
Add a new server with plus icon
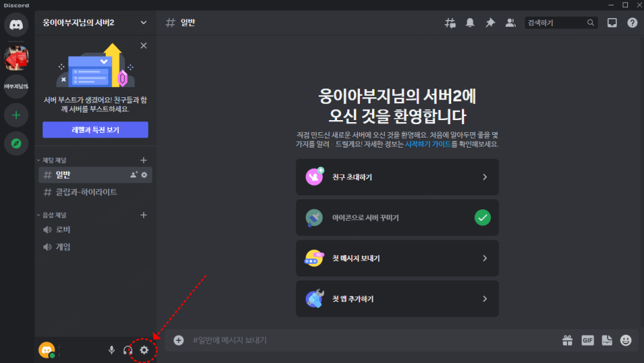point(16,115)
